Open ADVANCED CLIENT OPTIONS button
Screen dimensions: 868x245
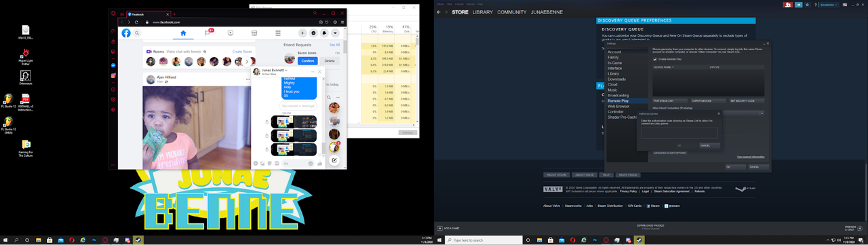coord(670,153)
